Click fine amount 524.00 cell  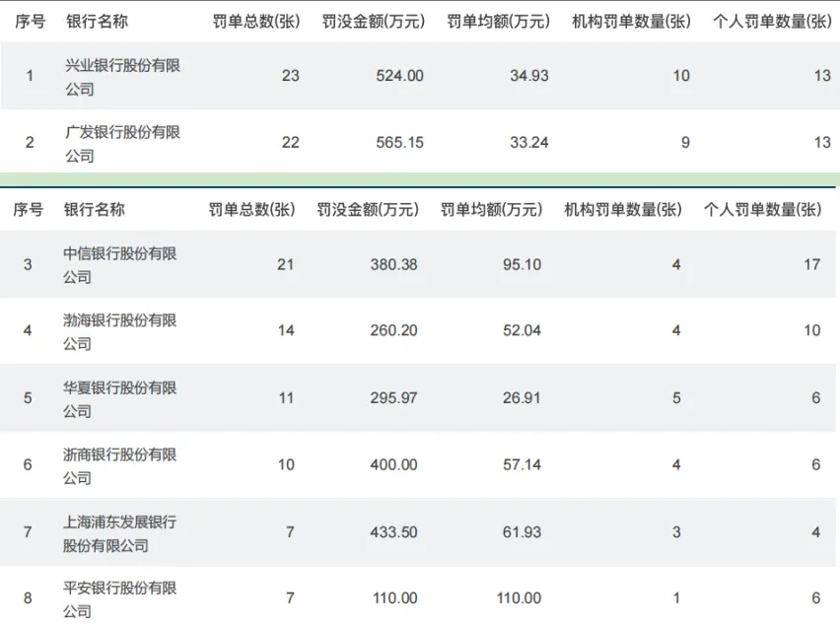coord(399,76)
